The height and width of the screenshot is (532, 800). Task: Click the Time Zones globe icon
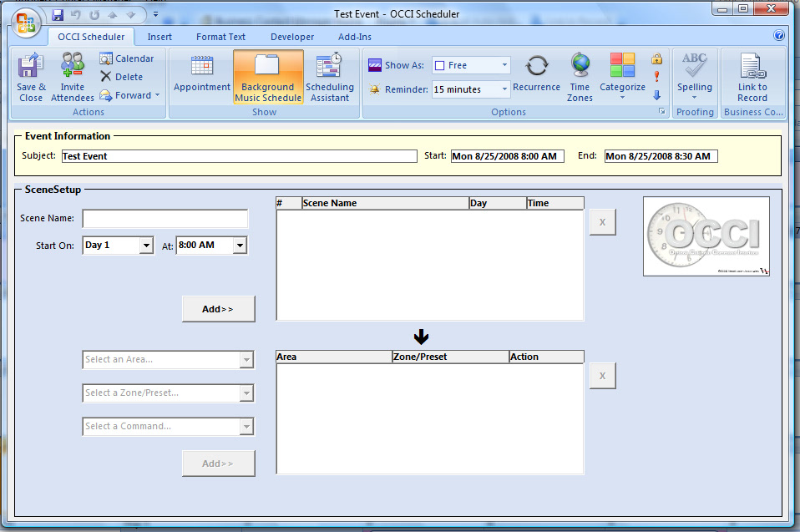pos(580,65)
